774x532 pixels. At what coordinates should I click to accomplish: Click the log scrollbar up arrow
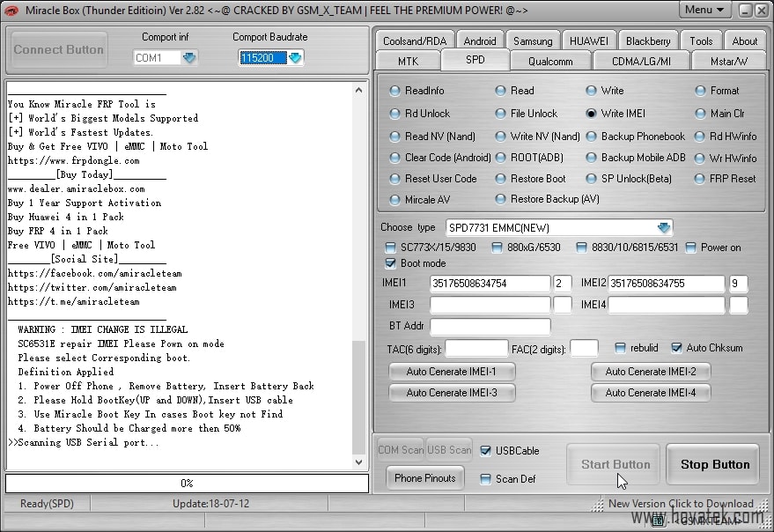pos(358,90)
